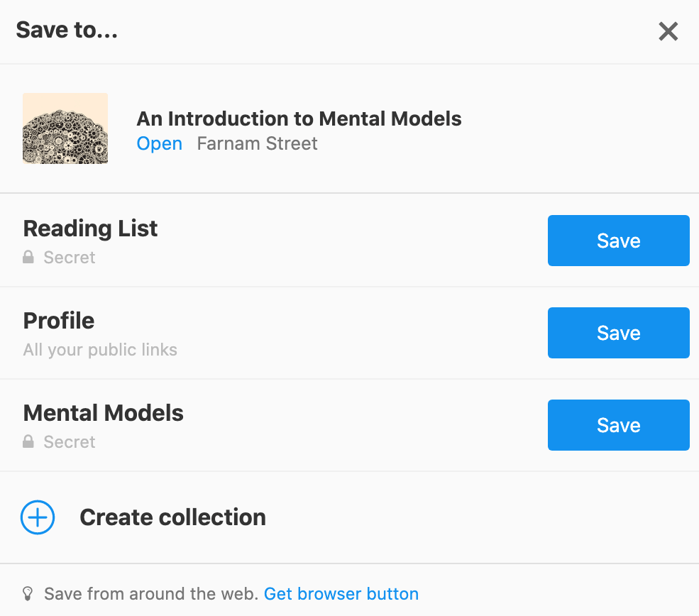Click the All your public links caption
The image size is (699, 616).
100,350
